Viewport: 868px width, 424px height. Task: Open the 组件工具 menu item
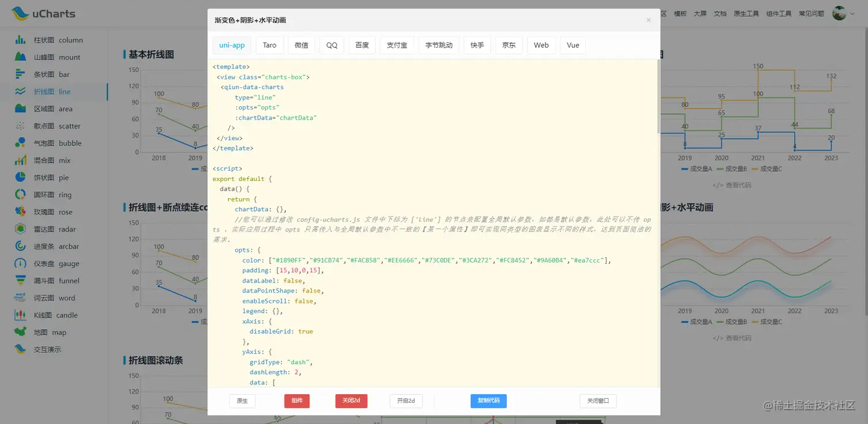click(779, 14)
